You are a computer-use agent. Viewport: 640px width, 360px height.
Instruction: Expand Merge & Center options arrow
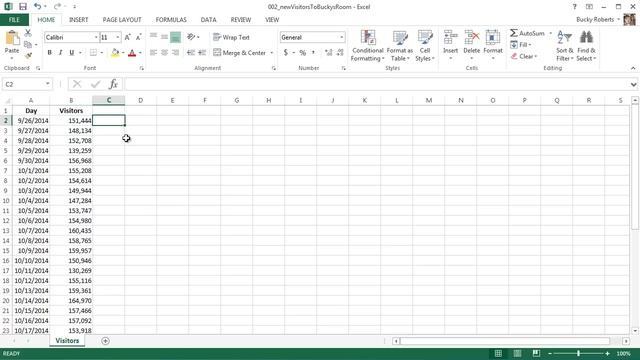(271, 53)
